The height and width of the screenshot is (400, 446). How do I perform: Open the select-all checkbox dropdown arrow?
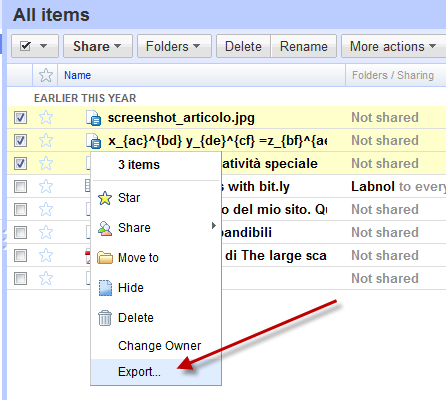tap(44, 46)
